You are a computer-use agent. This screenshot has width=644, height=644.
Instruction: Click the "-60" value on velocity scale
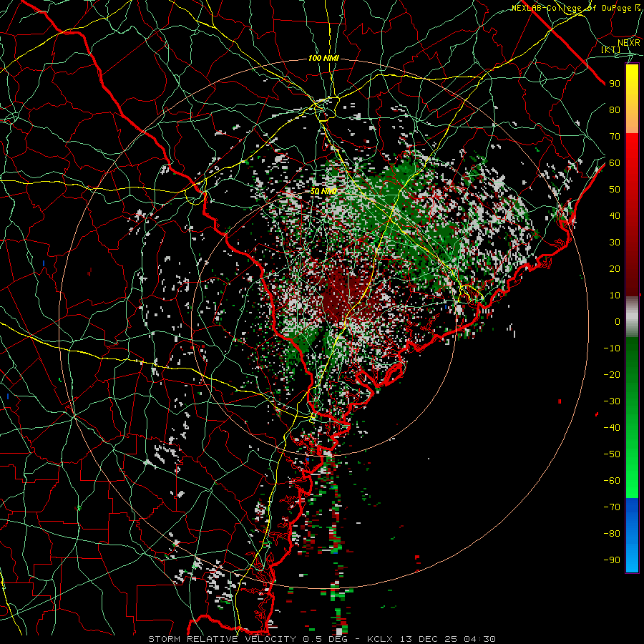(x=612, y=481)
